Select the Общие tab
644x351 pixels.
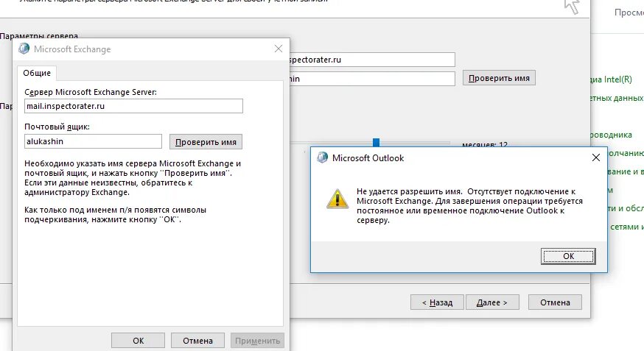click(x=37, y=73)
